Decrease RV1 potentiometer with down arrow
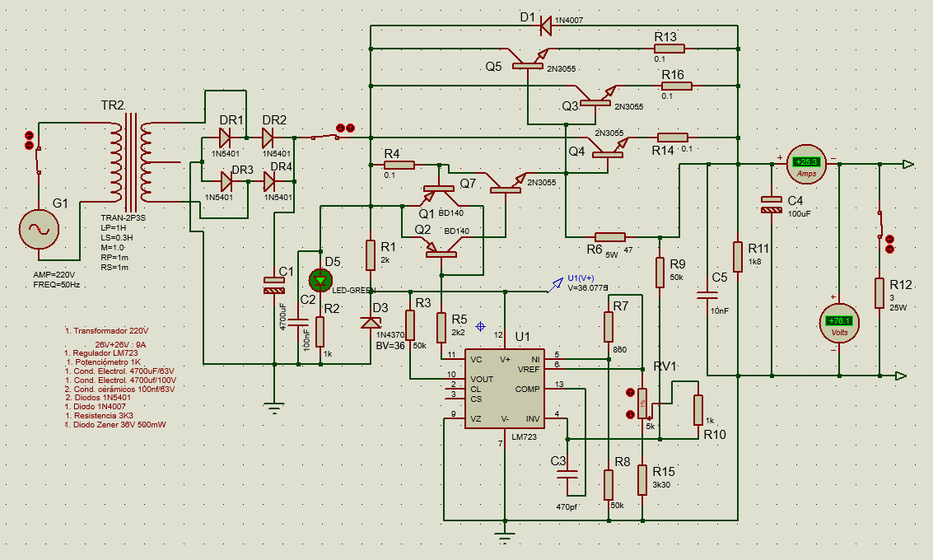 631,414
